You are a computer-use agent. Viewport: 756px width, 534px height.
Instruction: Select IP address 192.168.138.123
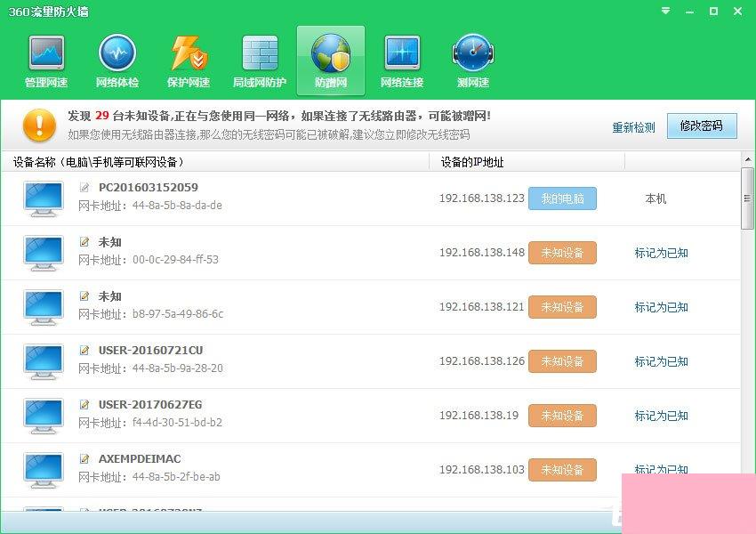click(x=482, y=198)
